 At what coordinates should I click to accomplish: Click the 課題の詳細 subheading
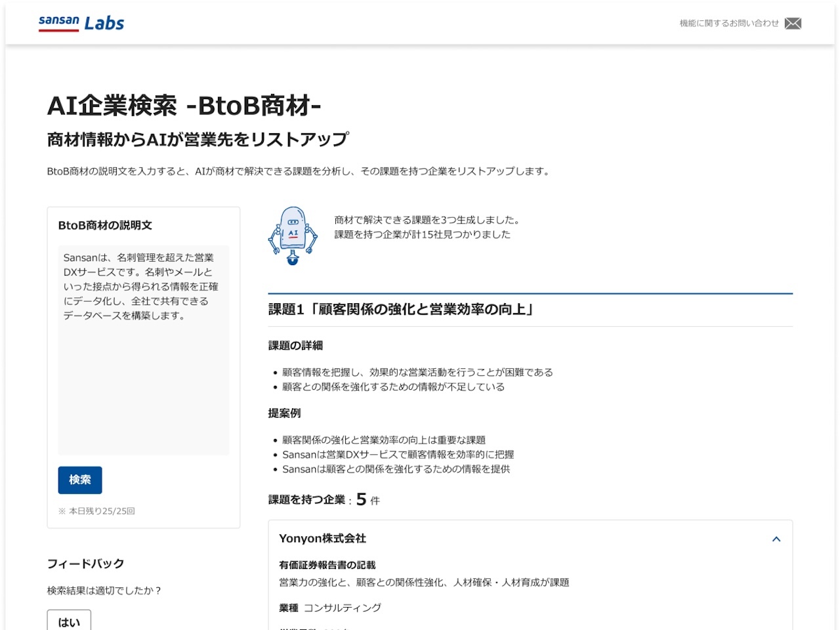click(295, 345)
